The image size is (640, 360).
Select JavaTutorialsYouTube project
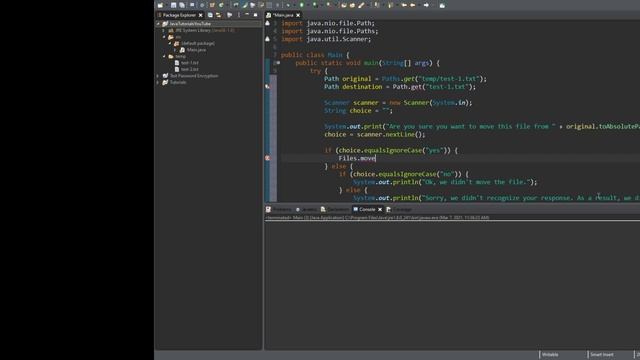190,24
